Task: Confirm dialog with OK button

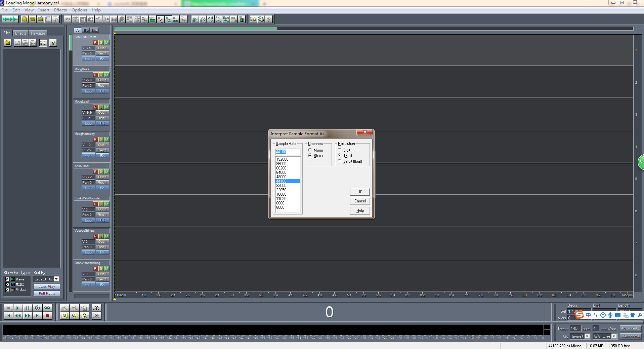Action: 360,191
